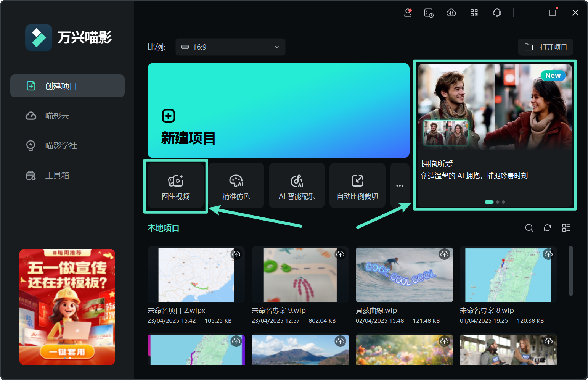Click the cloud transfer icon in title bar

click(451, 13)
